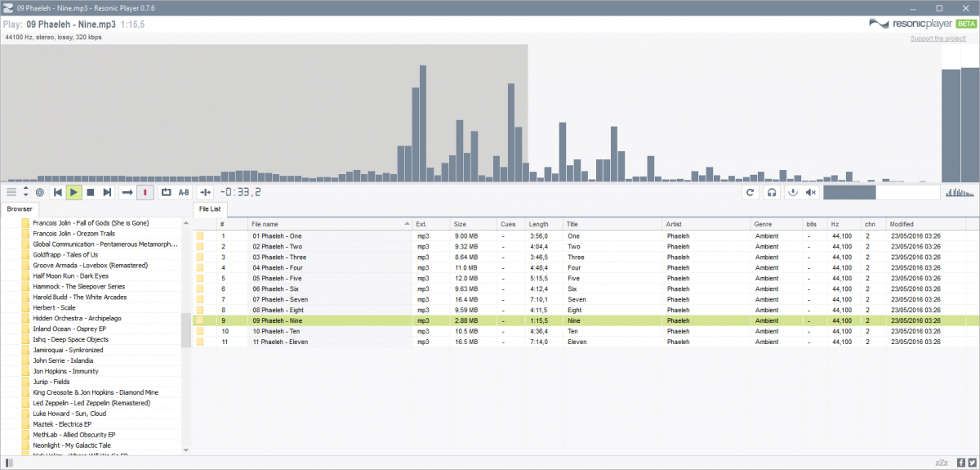Open the Facebook icon in status bar

coord(960,463)
